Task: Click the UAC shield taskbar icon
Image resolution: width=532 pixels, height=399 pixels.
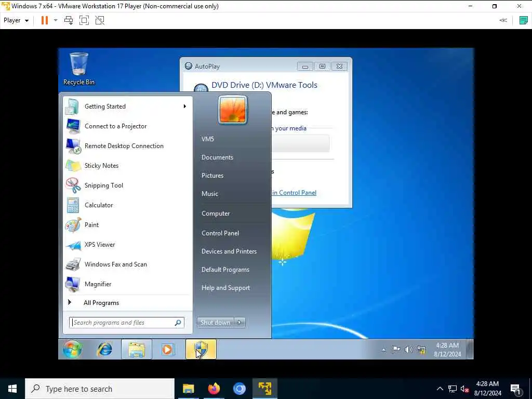Action: [201, 349]
